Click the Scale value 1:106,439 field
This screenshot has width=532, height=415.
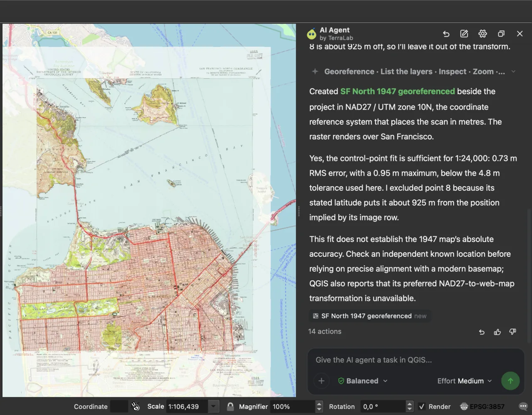tap(187, 407)
